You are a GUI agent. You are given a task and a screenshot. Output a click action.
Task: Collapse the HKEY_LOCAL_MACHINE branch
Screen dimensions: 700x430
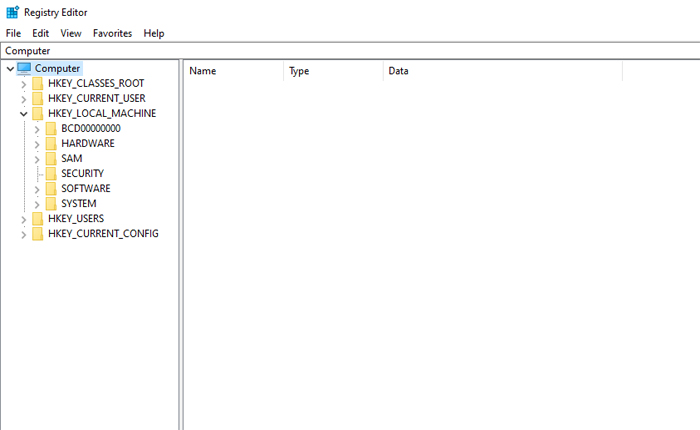pos(24,114)
